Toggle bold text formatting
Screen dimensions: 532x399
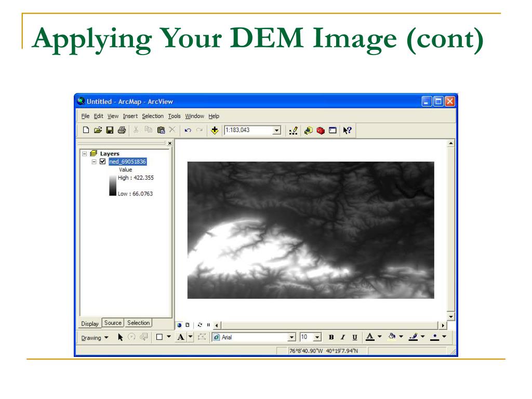click(331, 337)
